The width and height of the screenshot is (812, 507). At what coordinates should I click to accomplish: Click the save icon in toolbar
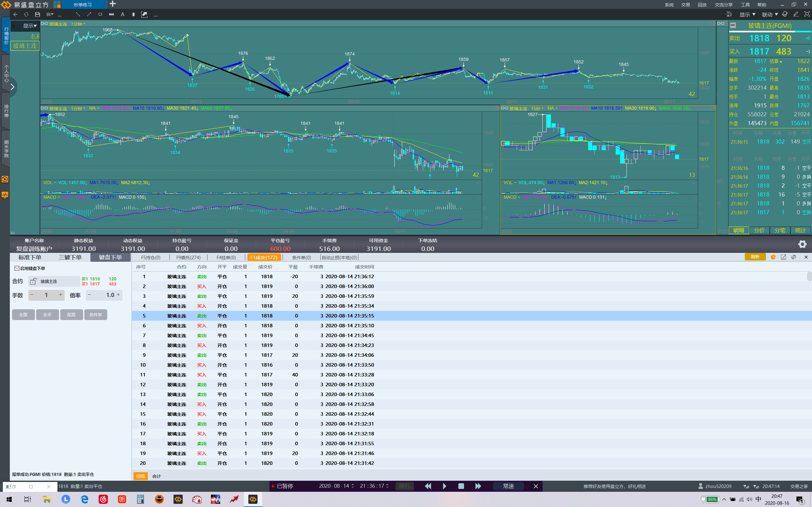click(37, 15)
